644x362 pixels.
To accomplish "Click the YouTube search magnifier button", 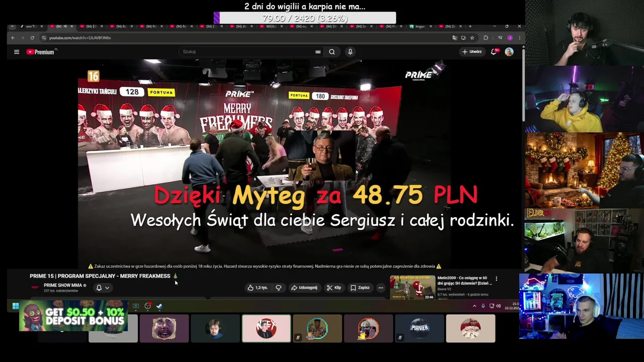I will (x=332, y=52).
